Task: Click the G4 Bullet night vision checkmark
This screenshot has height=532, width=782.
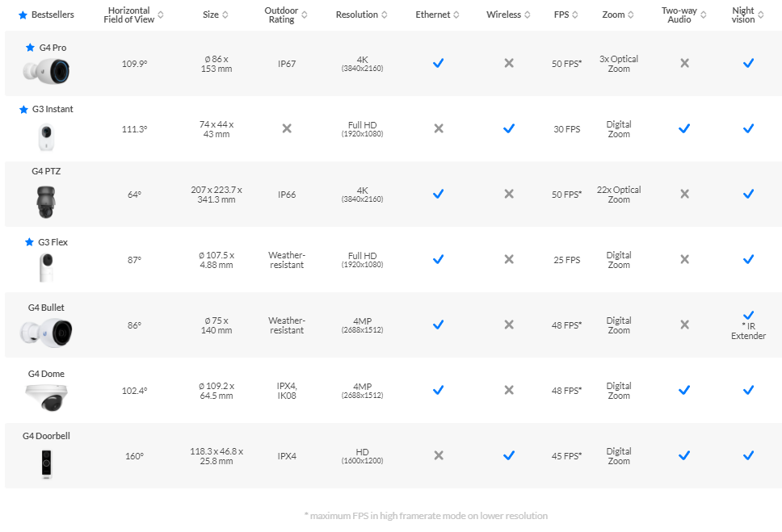Action: (748, 315)
